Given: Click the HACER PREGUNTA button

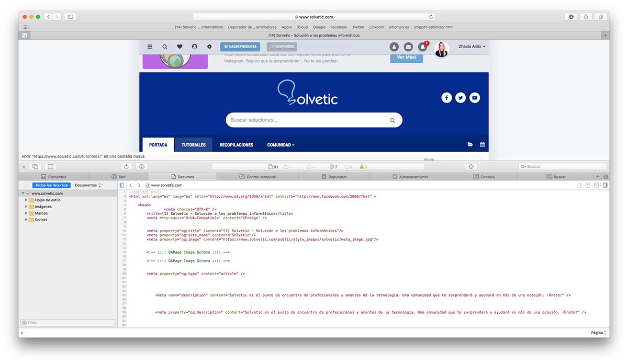Looking at the screenshot, I should coord(240,47).
